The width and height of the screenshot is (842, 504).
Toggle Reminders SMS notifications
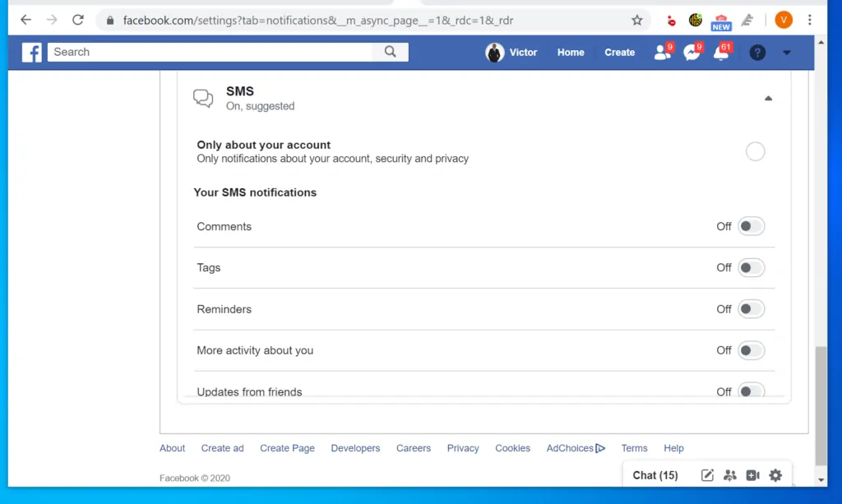[x=751, y=309]
